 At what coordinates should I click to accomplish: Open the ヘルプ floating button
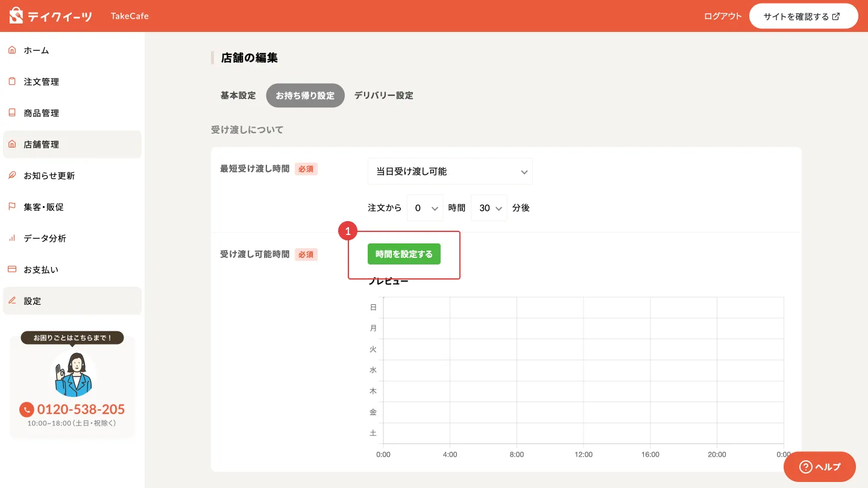(819, 467)
